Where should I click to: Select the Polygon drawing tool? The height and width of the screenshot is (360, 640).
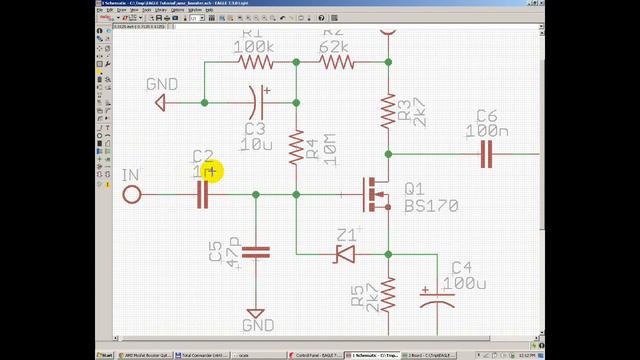coord(108,143)
